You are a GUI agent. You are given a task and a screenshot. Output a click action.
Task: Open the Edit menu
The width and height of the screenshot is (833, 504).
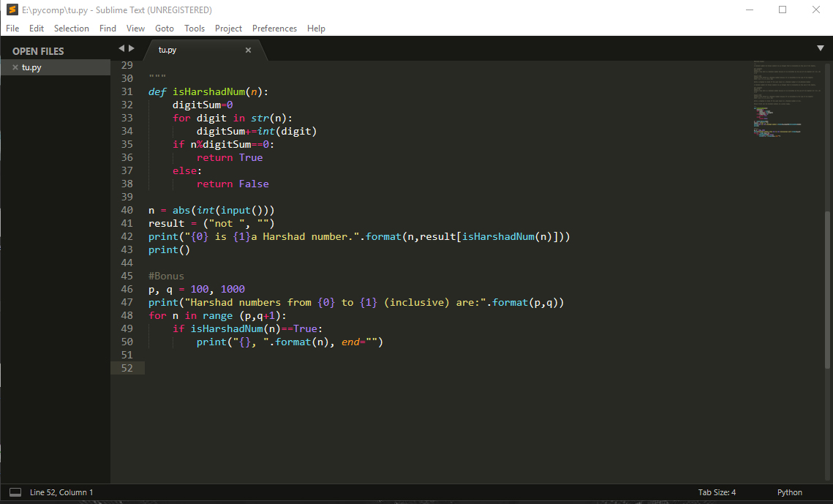[x=36, y=28]
